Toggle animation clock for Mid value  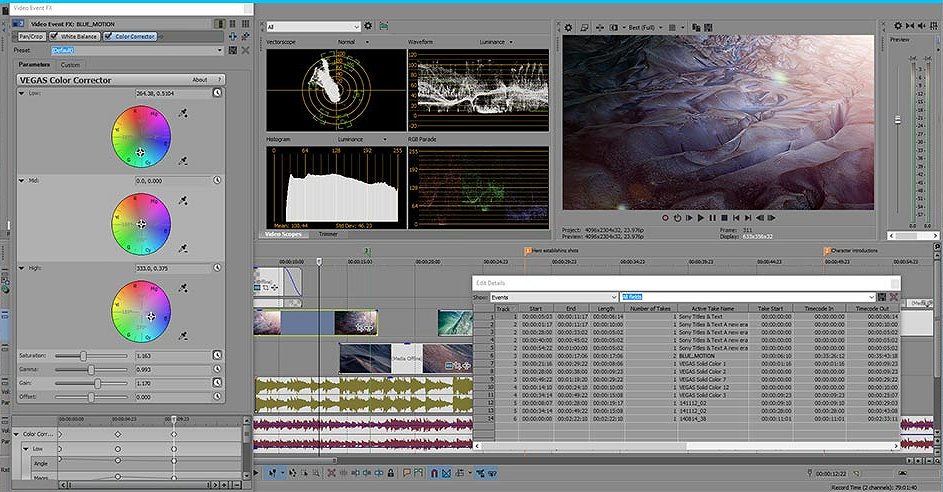coord(217,180)
